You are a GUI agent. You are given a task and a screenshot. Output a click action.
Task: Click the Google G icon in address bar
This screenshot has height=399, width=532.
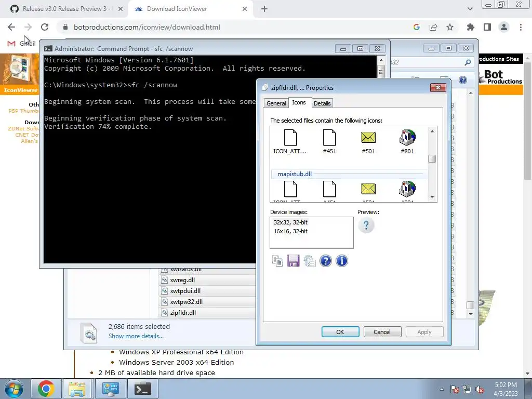click(x=417, y=27)
